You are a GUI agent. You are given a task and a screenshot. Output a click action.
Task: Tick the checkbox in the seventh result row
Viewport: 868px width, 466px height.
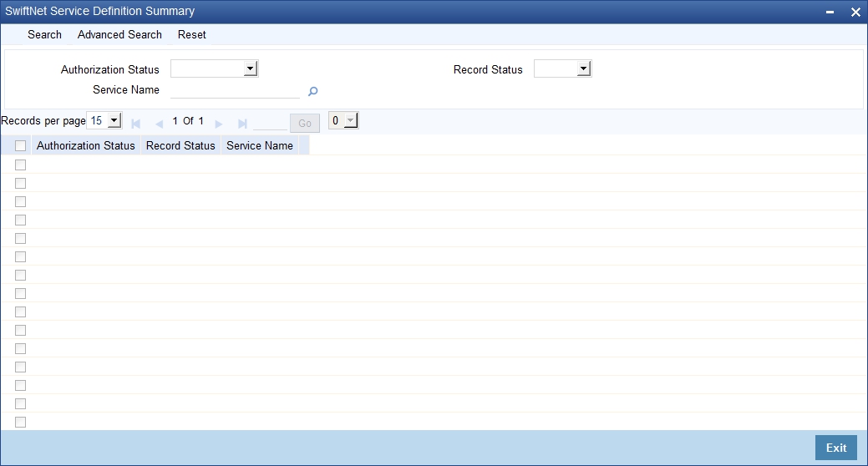click(x=21, y=275)
